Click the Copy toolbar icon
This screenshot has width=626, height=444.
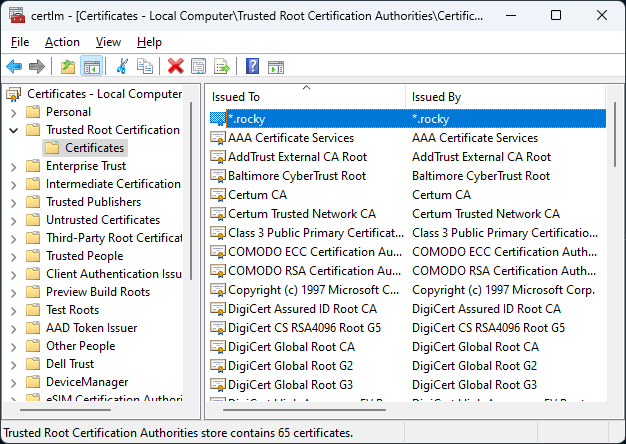tap(145, 66)
